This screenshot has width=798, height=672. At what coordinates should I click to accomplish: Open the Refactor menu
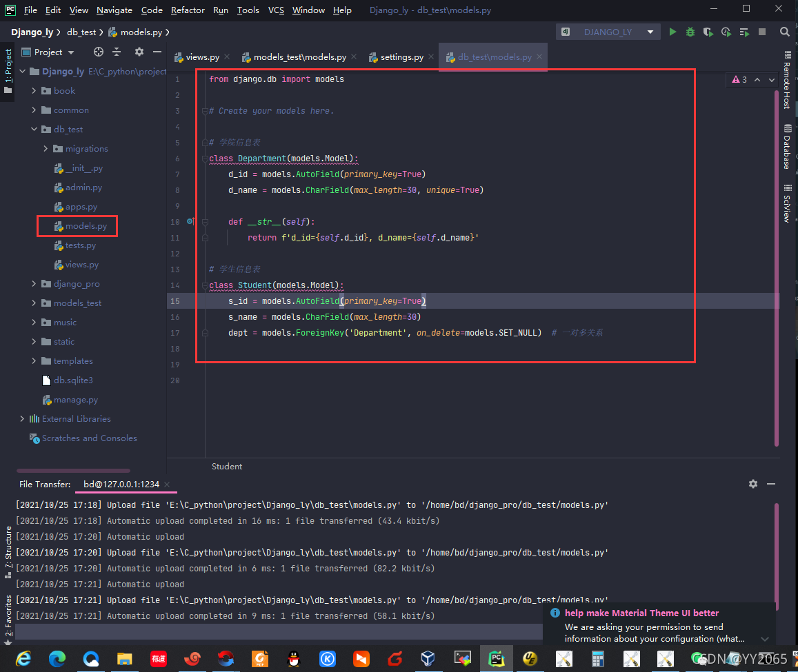[x=188, y=10]
